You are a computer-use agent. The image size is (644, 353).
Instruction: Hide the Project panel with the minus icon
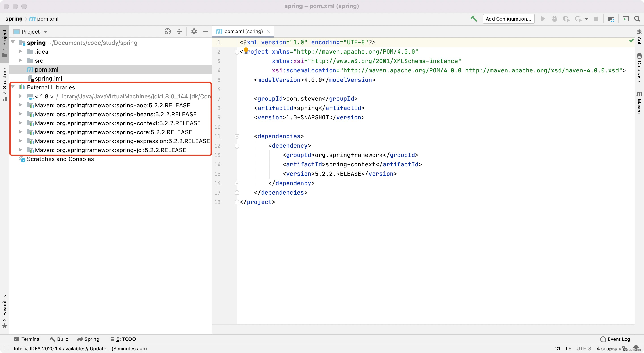pyautogui.click(x=205, y=31)
